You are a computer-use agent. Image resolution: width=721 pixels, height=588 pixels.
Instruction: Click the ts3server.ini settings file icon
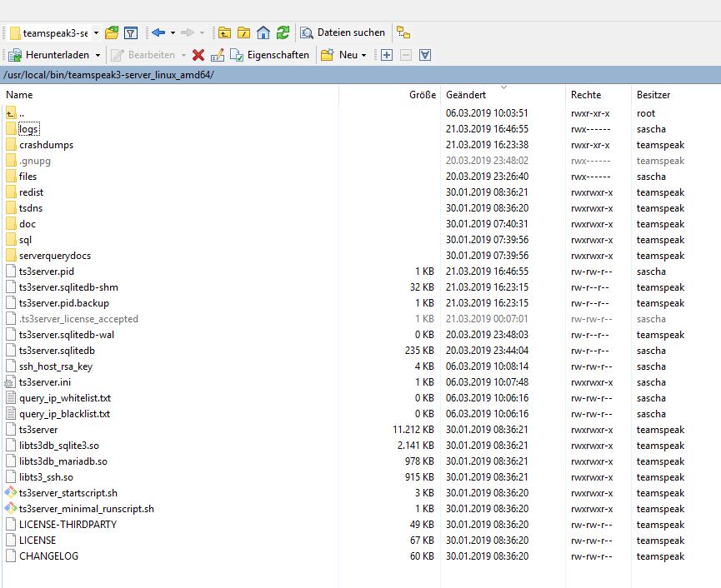pos(10,382)
